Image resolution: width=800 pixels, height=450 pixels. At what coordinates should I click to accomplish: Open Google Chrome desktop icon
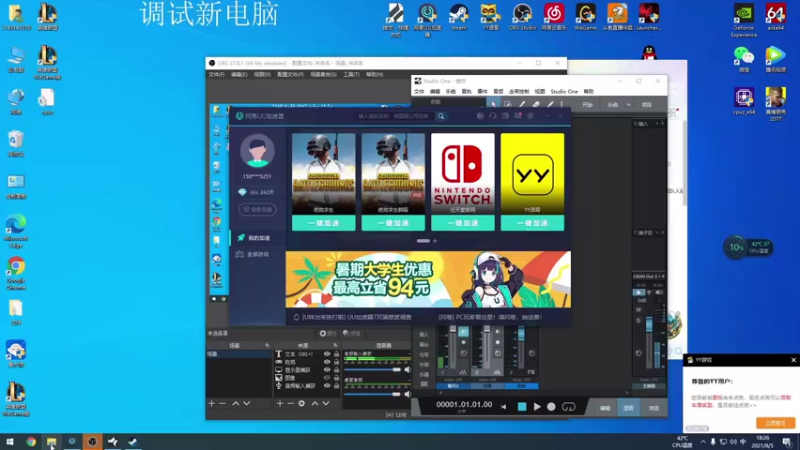16,273
